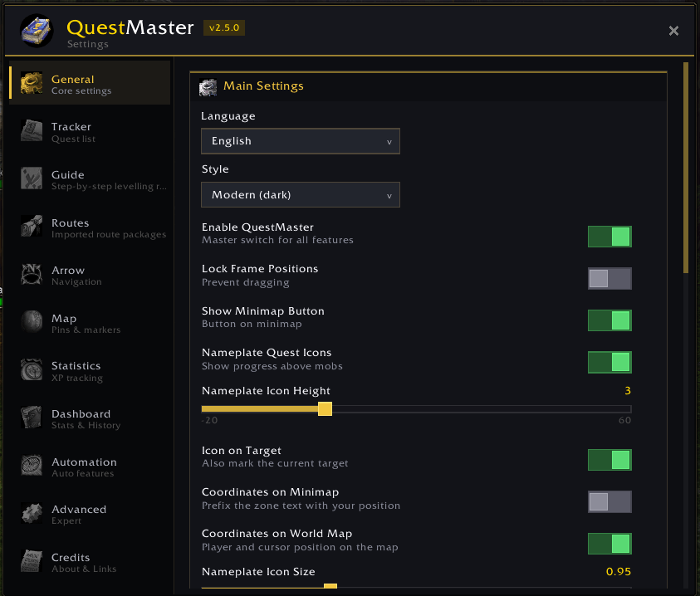Disable the Enable QuestMaster switch
Screen dimensions: 700x596
tap(609, 237)
